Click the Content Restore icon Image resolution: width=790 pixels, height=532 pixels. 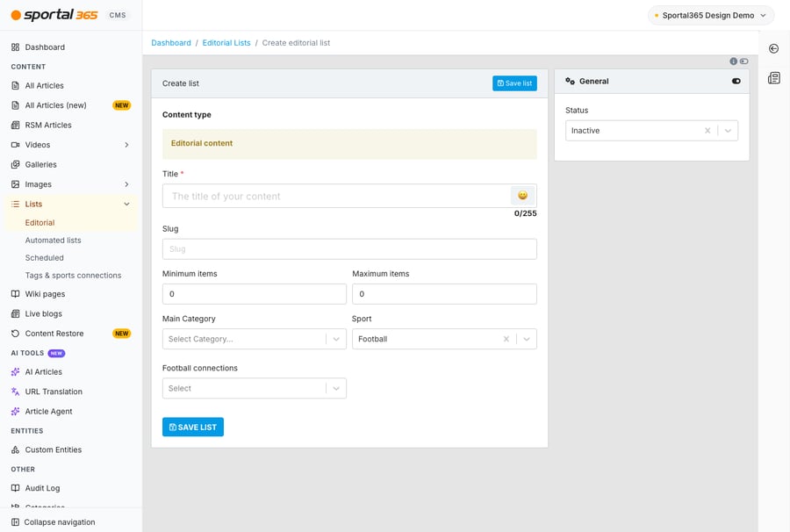(x=15, y=334)
